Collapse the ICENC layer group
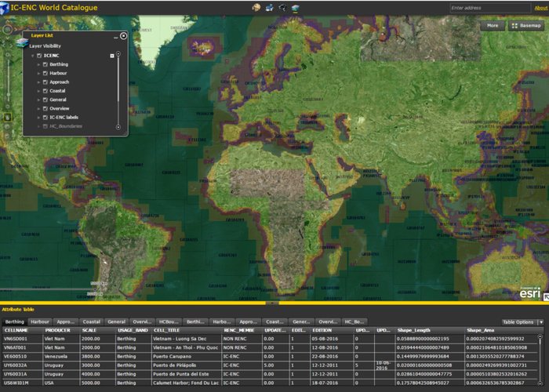This screenshot has width=549, height=392. tap(32, 56)
